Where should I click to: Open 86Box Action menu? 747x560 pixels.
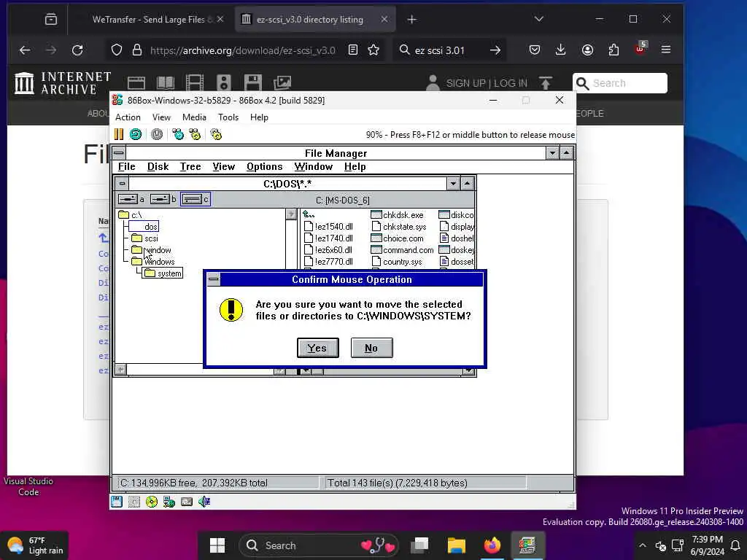coord(128,117)
